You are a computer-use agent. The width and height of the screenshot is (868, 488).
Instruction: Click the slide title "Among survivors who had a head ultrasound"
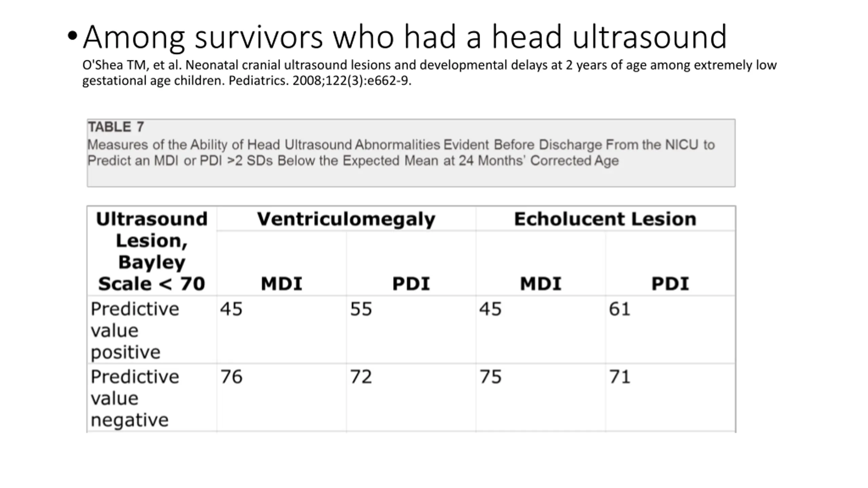coord(405,37)
